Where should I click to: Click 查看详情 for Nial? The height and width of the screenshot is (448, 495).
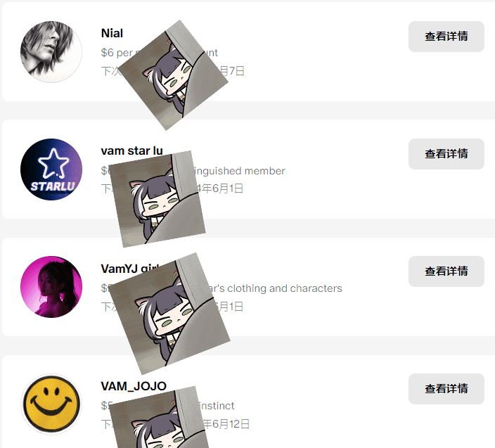446,37
